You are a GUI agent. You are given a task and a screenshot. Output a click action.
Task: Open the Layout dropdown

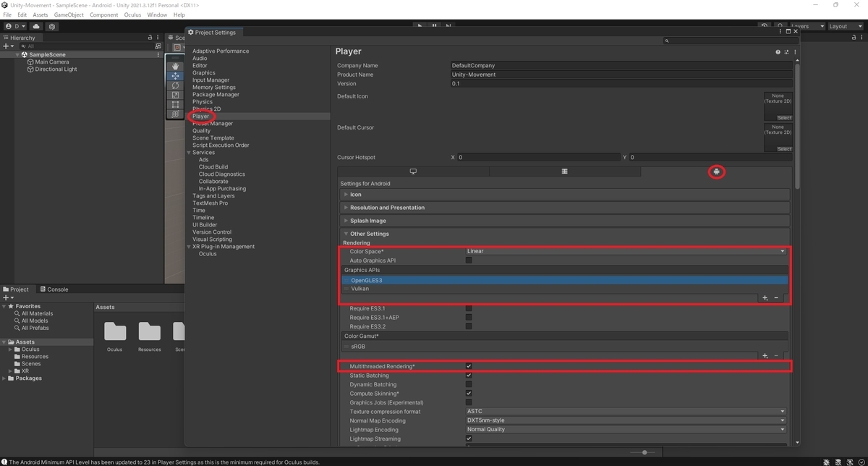point(845,26)
